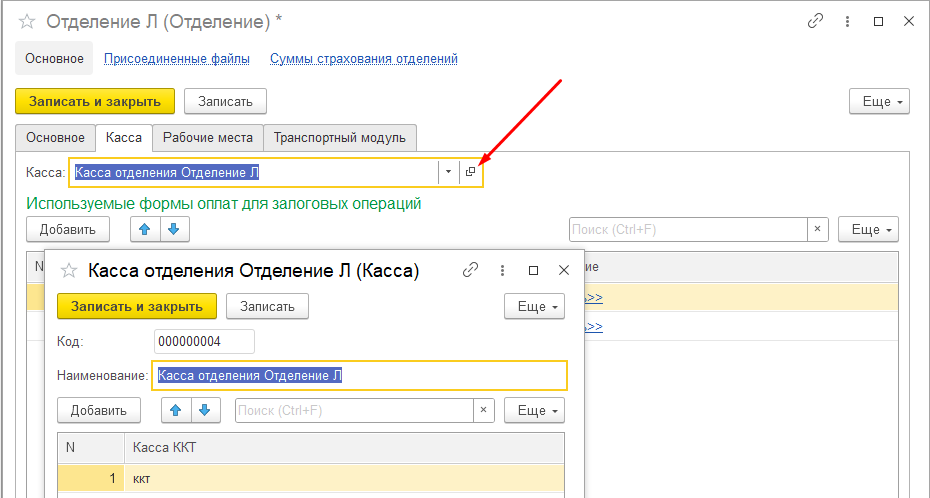Click the star icon in the Касса dialog title
This screenshot has width=930, height=498.
69,270
